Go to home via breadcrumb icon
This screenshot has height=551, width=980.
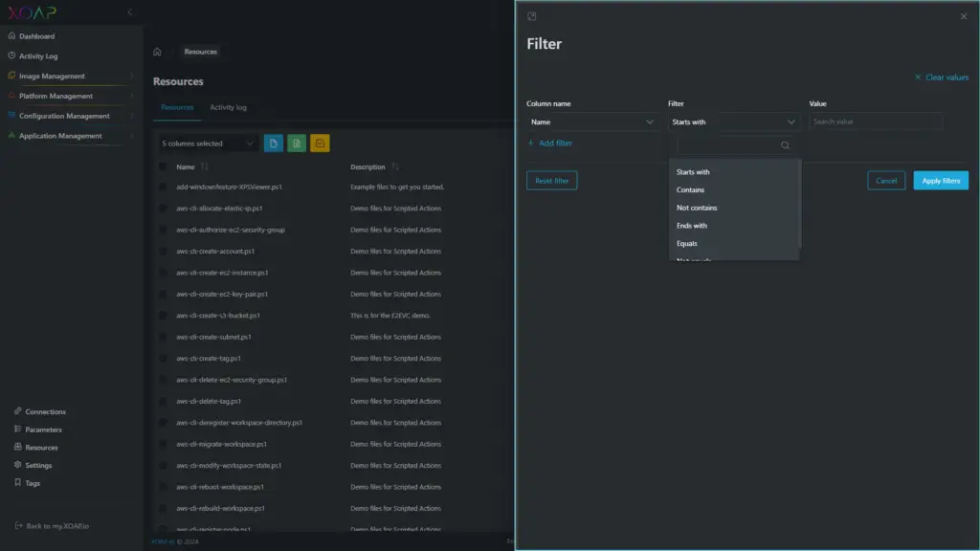coord(157,52)
